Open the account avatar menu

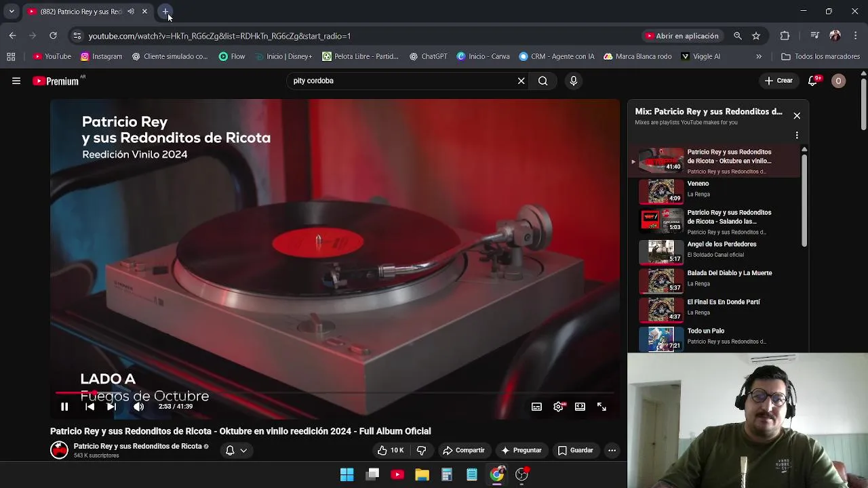pyautogui.click(x=838, y=81)
